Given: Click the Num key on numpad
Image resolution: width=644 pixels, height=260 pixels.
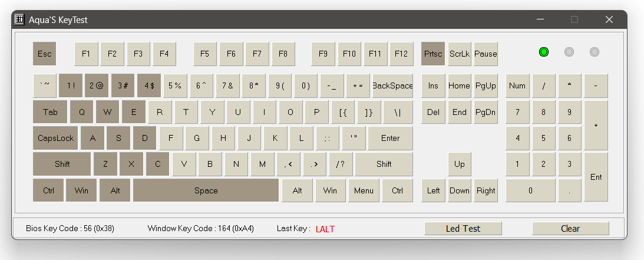Looking at the screenshot, I should [x=517, y=85].
